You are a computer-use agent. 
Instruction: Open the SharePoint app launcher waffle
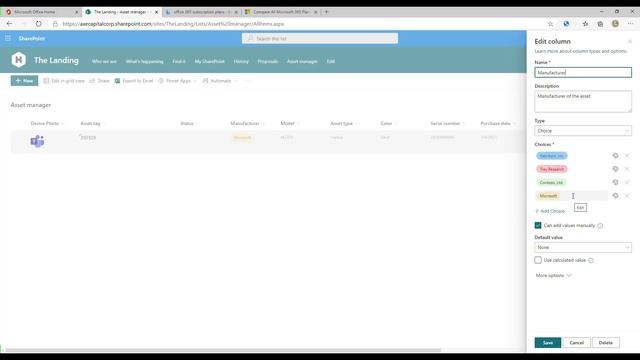click(8, 38)
